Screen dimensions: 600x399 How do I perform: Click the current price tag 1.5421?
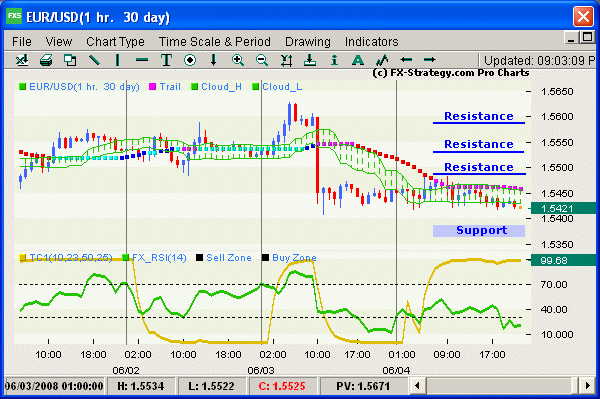[x=562, y=208]
